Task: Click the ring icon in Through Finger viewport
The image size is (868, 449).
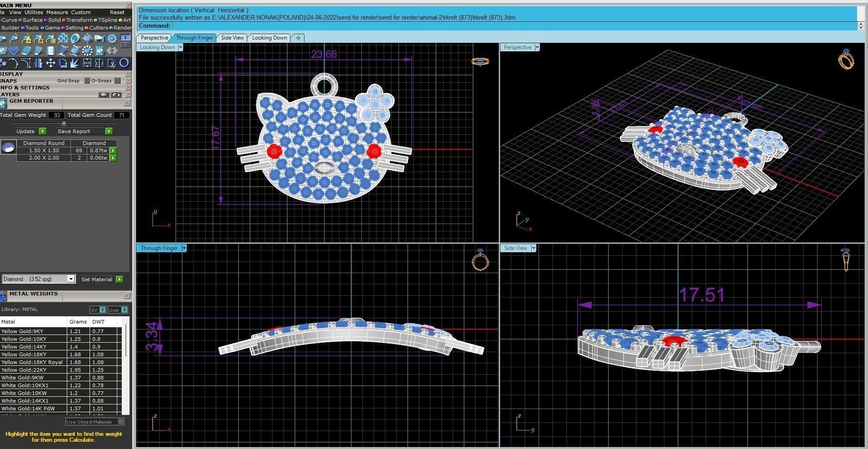Action: 480,260
